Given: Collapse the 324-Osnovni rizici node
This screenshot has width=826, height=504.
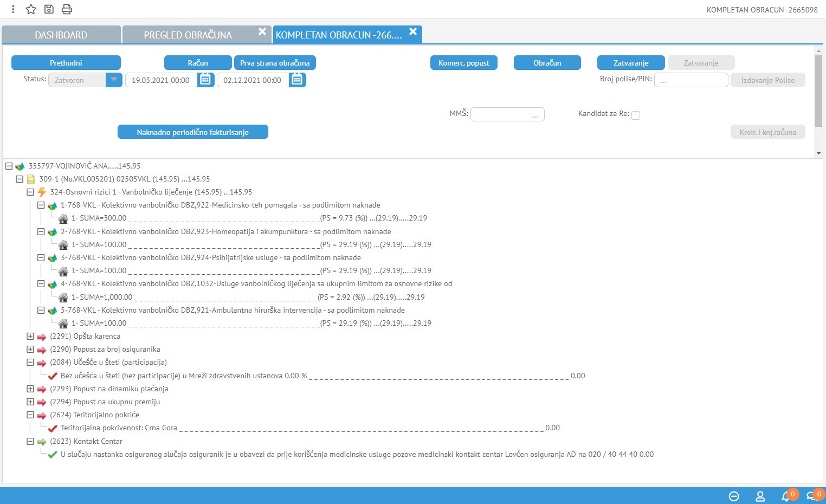Looking at the screenshot, I should click(30, 192).
